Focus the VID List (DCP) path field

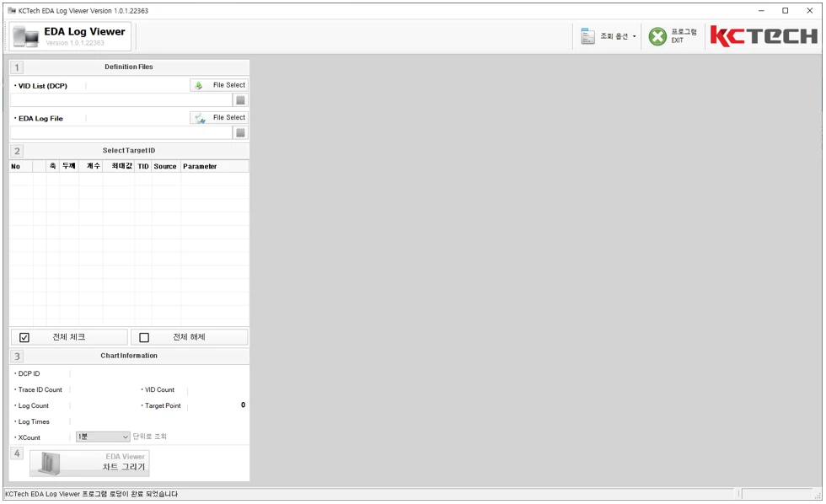[121, 100]
